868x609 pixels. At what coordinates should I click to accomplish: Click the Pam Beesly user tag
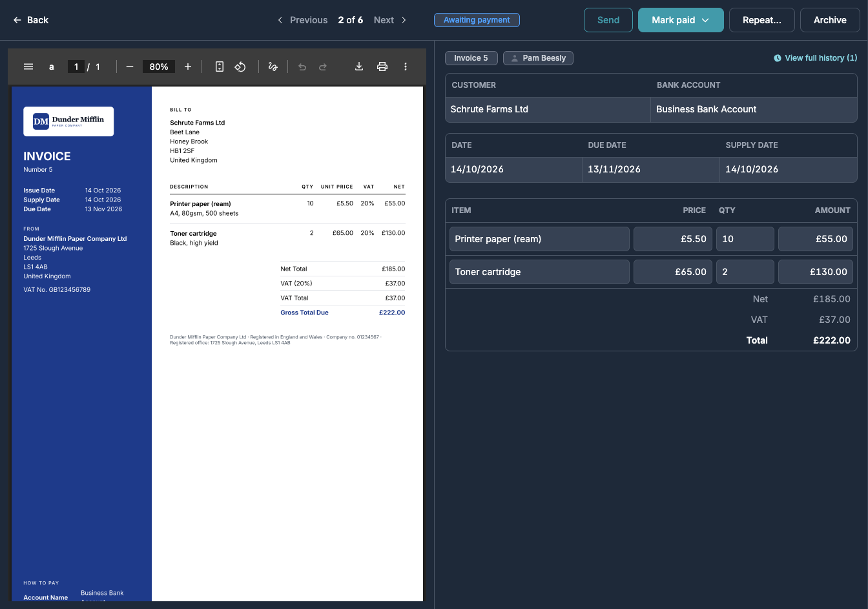[x=538, y=58]
